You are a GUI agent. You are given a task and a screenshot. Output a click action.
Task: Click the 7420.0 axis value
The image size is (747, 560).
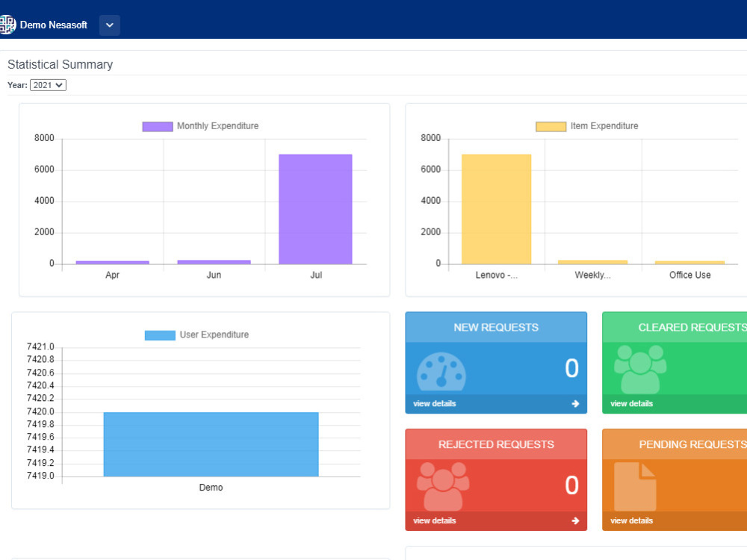pos(40,411)
